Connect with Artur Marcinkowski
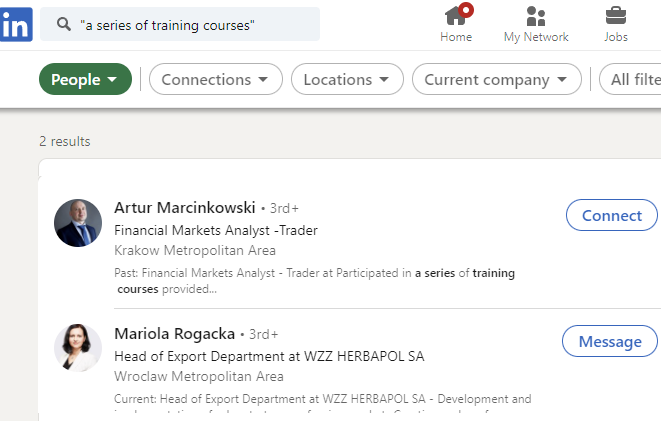The height and width of the screenshot is (421, 661). [x=611, y=215]
